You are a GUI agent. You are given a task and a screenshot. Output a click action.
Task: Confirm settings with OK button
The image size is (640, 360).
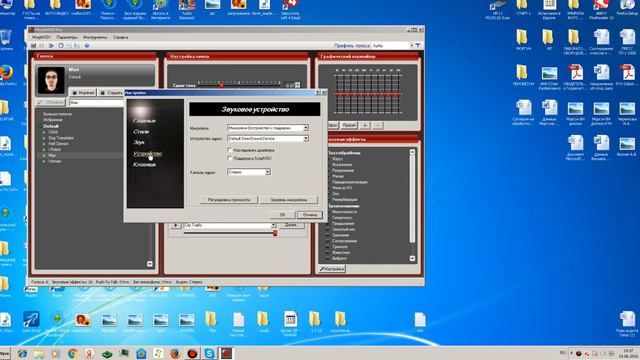(x=282, y=215)
